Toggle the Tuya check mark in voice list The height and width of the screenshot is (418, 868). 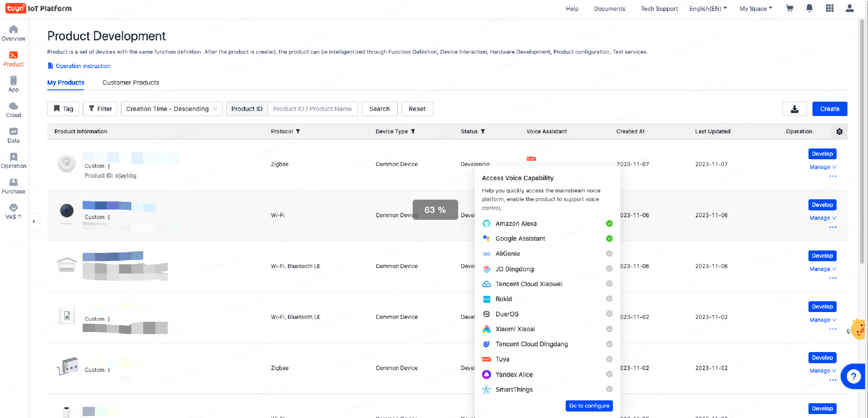[609, 359]
